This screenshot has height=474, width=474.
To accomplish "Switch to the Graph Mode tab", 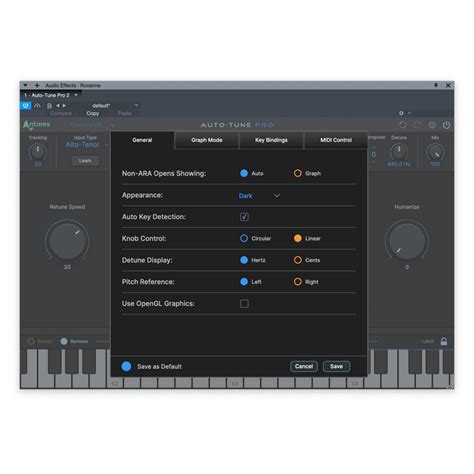I will pos(207,140).
